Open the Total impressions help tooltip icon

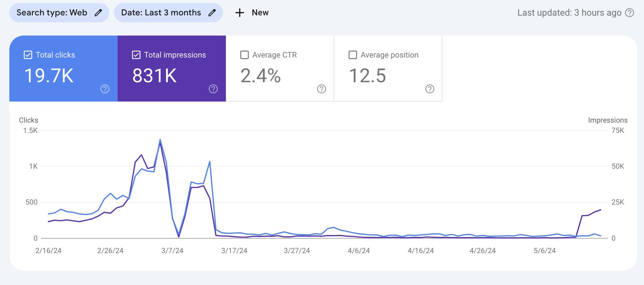click(x=213, y=89)
